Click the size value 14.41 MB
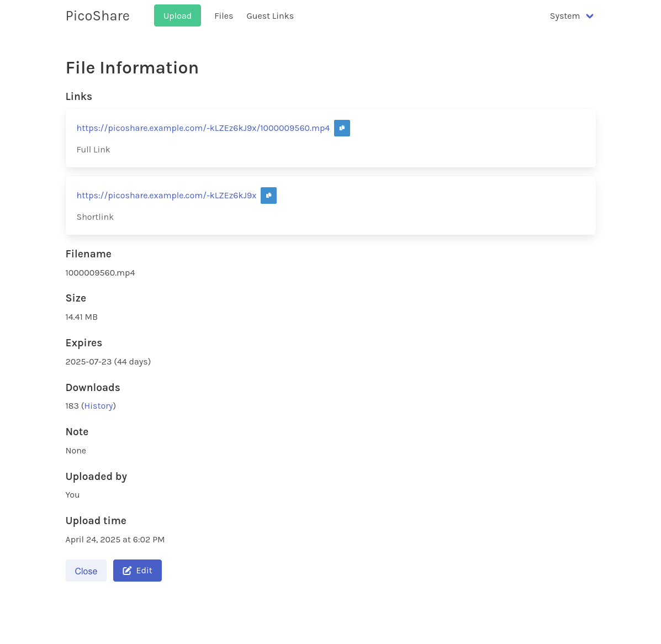This screenshot has height=644, width=661. click(81, 317)
